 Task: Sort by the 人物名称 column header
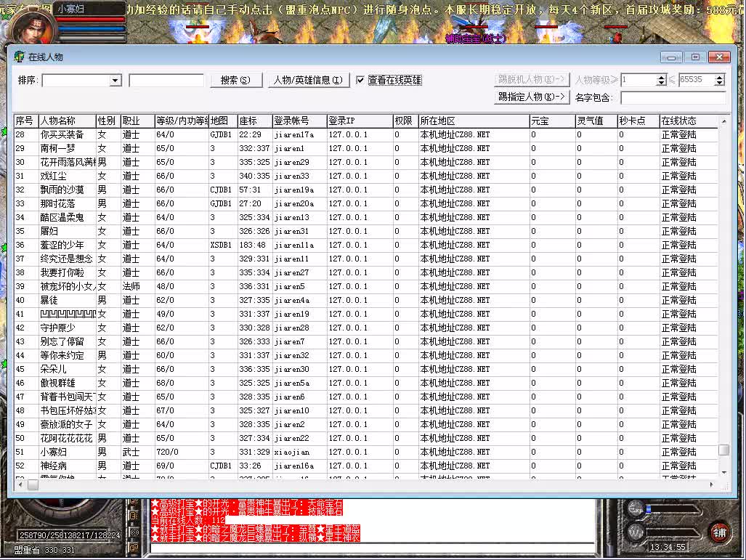pos(67,121)
